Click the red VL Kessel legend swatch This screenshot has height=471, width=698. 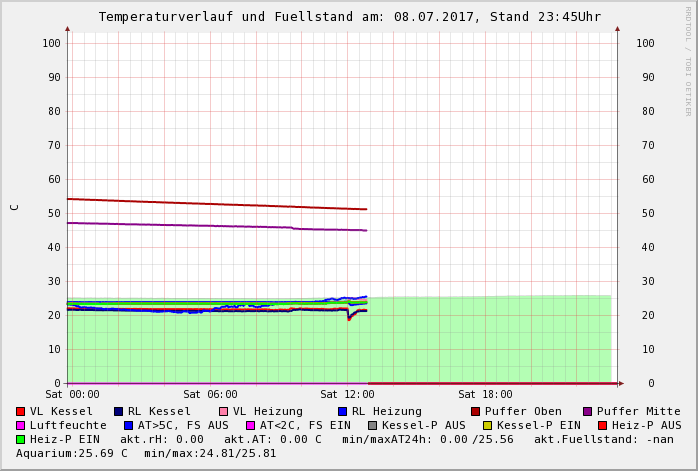(20, 412)
